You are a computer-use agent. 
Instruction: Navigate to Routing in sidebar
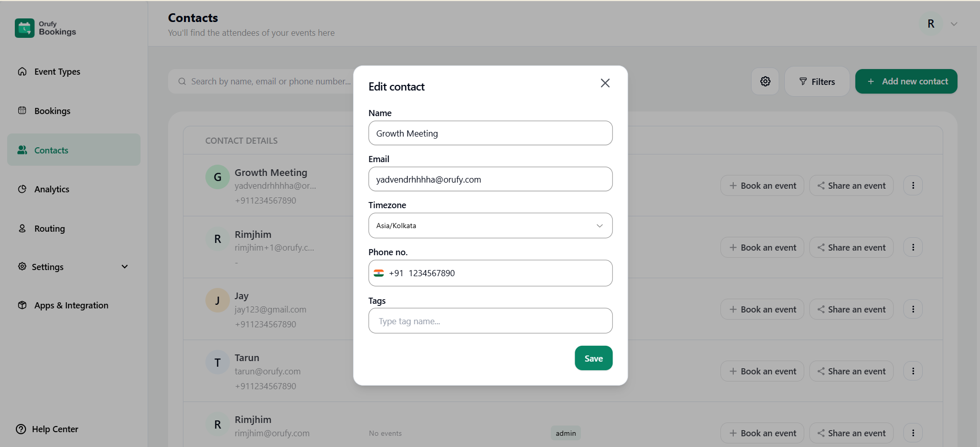point(50,229)
